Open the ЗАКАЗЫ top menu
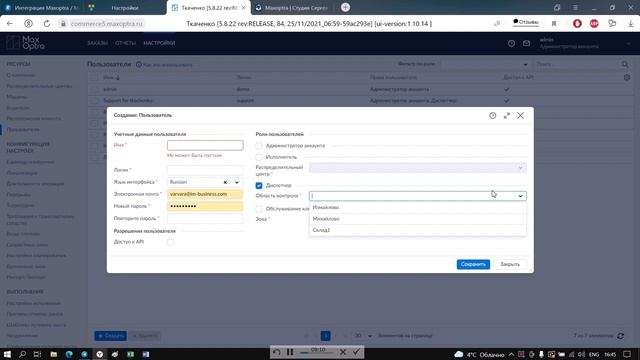 point(98,43)
